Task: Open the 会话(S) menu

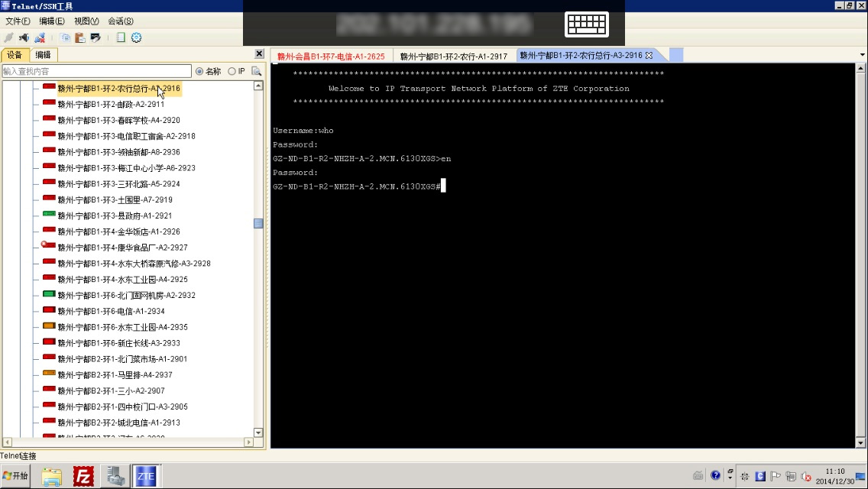Action: pos(120,21)
